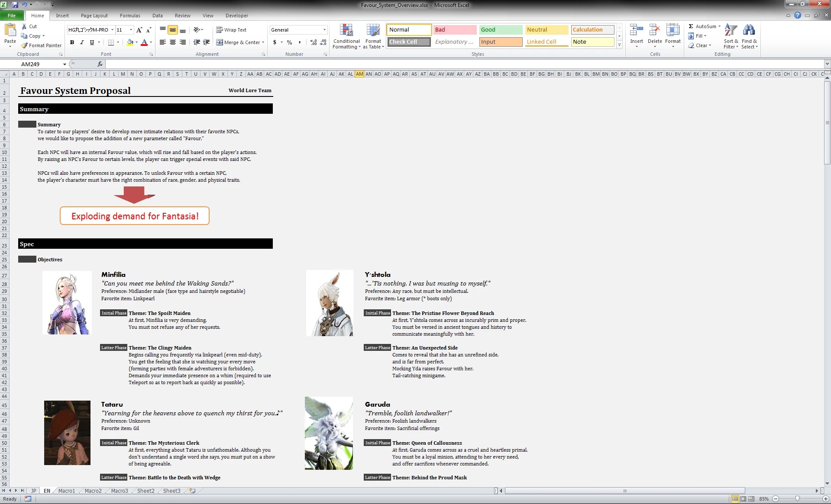
Task: Apply the Calculation cell style
Action: [592, 30]
